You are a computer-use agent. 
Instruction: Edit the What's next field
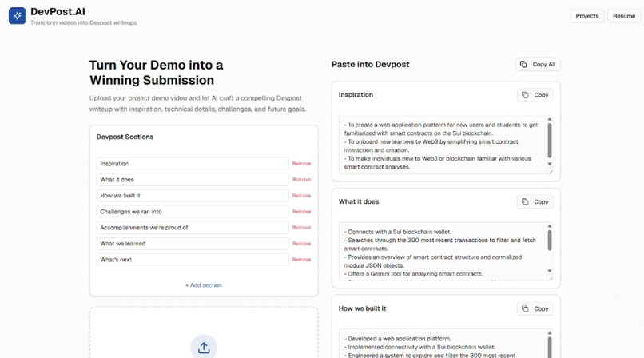tap(193, 260)
